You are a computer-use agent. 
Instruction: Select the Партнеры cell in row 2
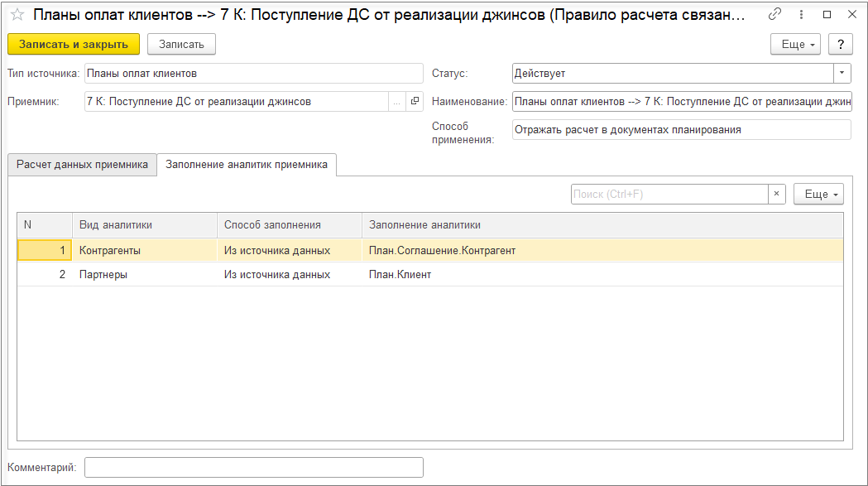pyautogui.click(x=145, y=274)
